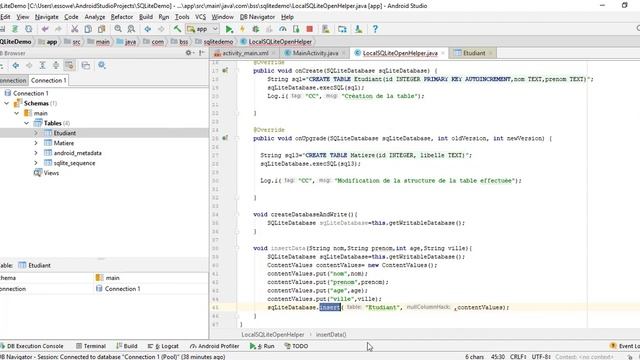Click Apply Changes lightning icon
The image size is (640, 360).
[x=242, y=29]
